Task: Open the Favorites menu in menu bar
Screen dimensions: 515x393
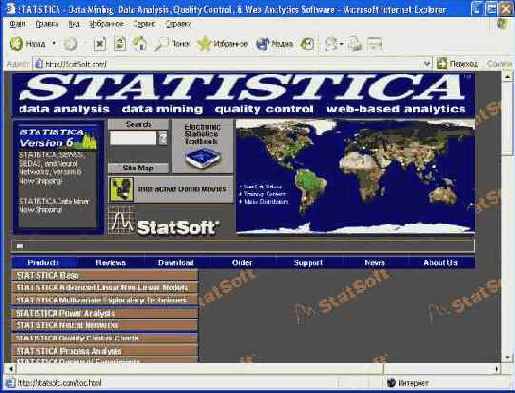Action: [x=106, y=24]
